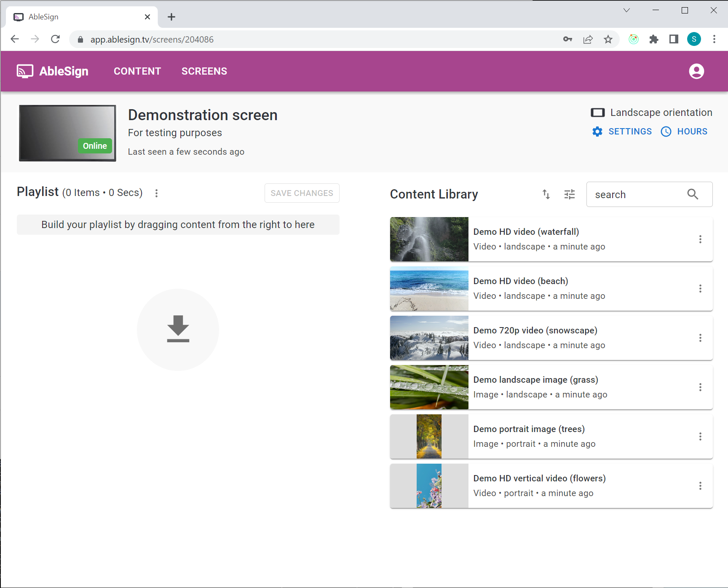This screenshot has height=588, width=728.
Task: Open the browser extensions puzzle icon
Action: coord(653,40)
